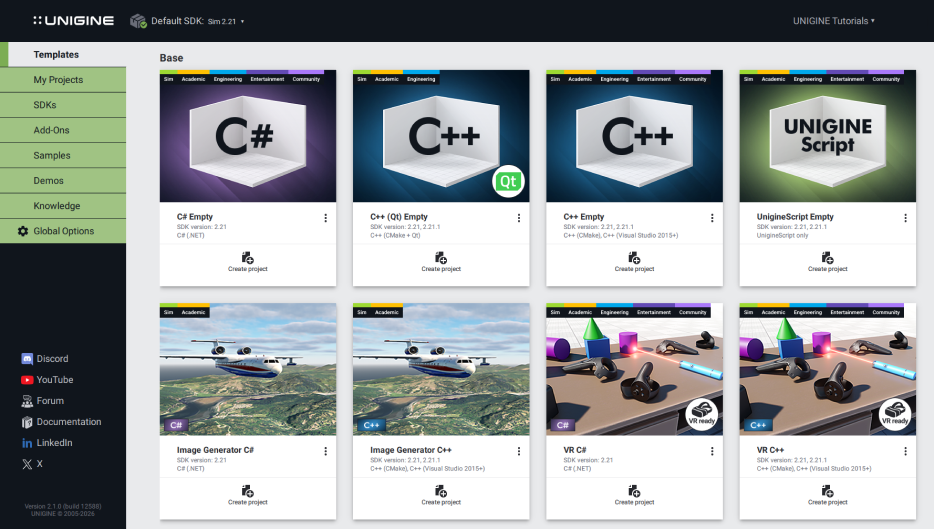Click the UNIGINE logo
The image size is (934, 529).
[73, 21]
